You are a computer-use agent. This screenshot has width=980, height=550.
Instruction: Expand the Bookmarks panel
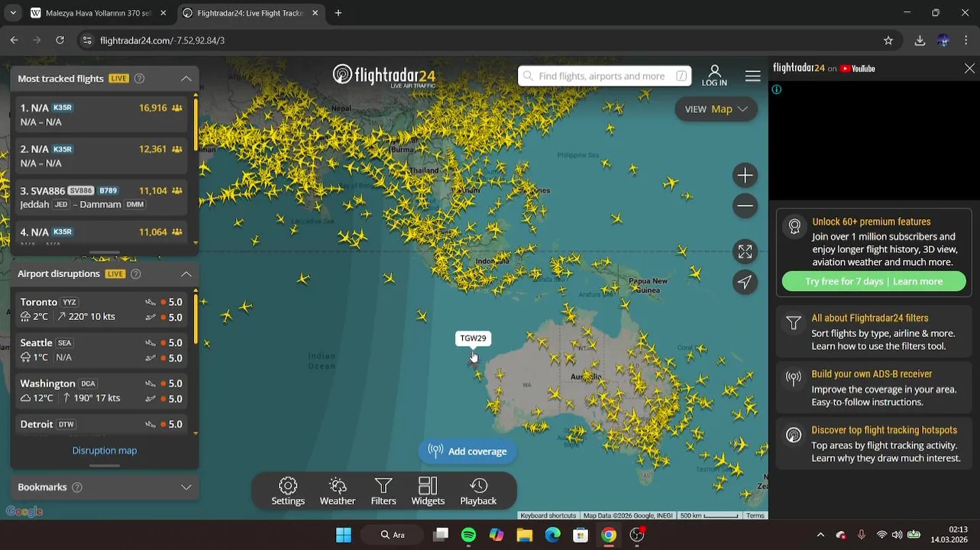point(186,487)
